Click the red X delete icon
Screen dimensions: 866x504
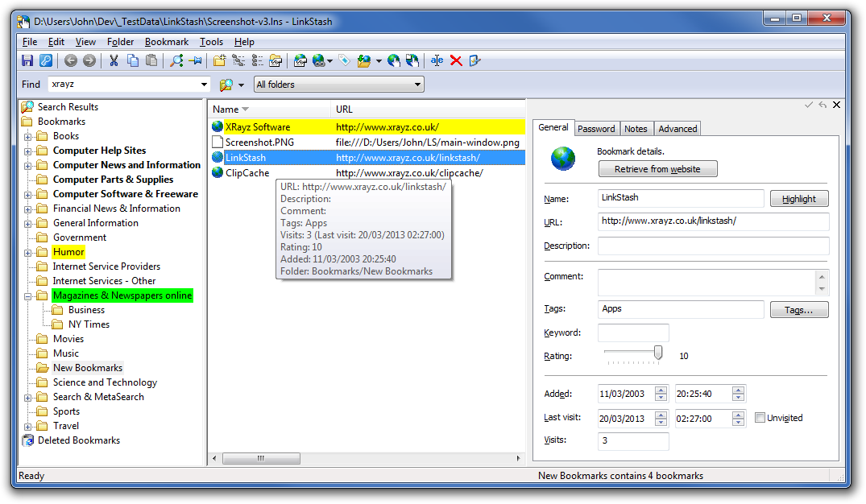(x=456, y=60)
